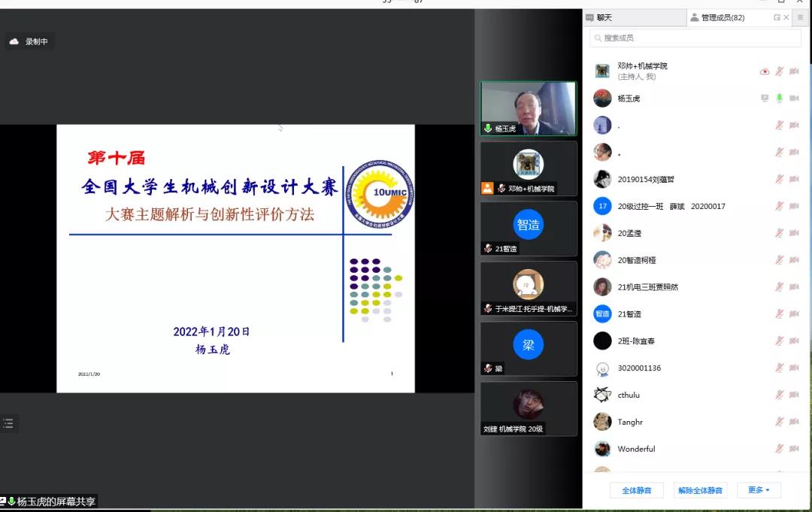Pop out the member panel window
812x512 pixels.
[x=777, y=17]
